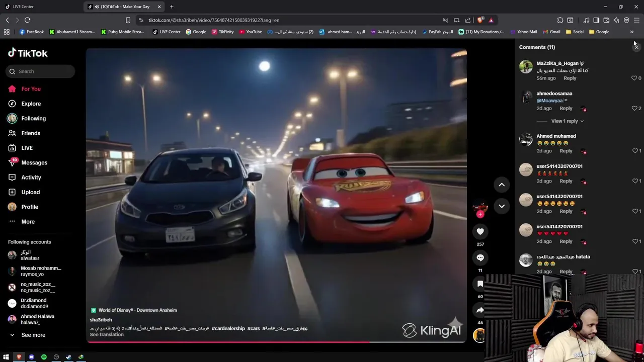644x362 pixels.
Task: Reply to ahmedoosamaa comment
Action: pyautogui.click(x=566, y=109)
